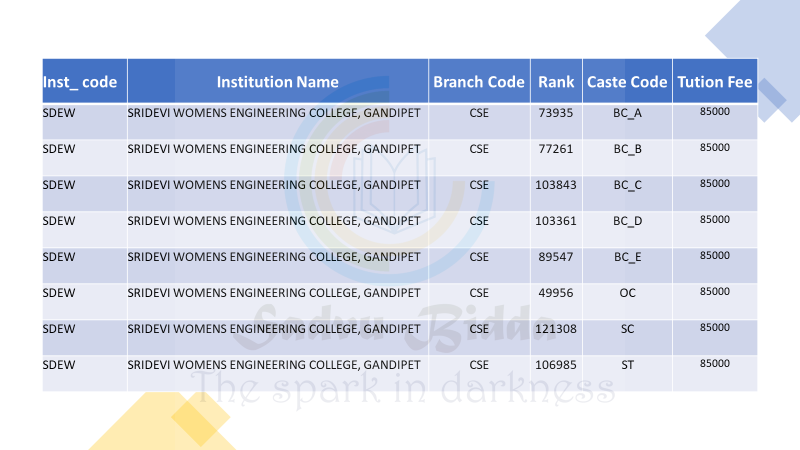Click 85000 fee in the BC_D row
Viewport: 800px width, 450px height.
click(715, 219)
